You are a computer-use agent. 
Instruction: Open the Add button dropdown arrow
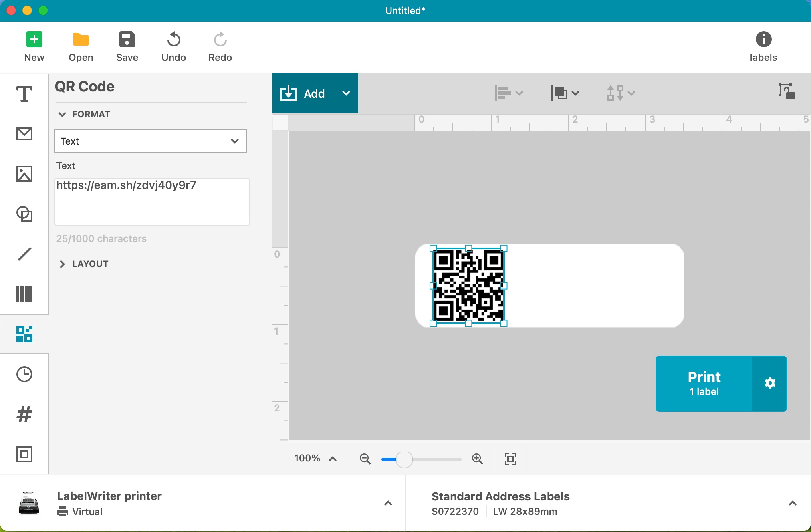tap(346, 93)
